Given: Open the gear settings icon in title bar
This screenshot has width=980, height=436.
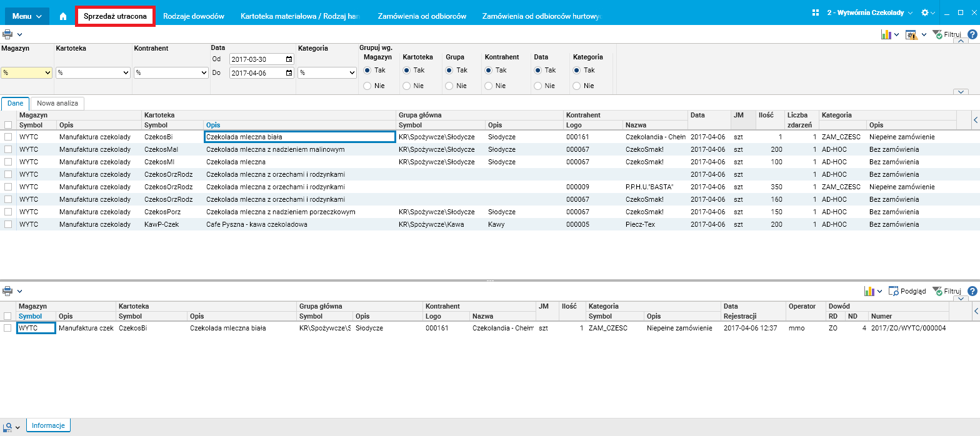Looking at the screenshot, I should coord(925,12).
